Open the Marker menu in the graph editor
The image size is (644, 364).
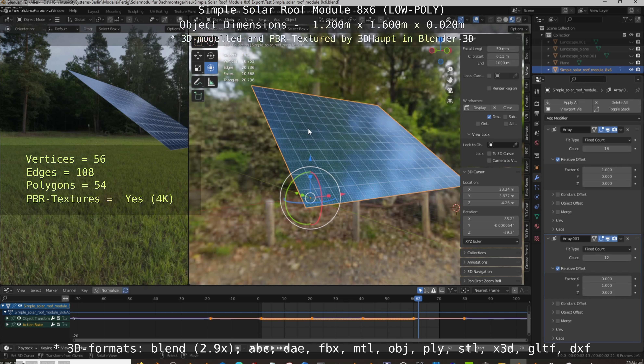[x=52, y=291]
